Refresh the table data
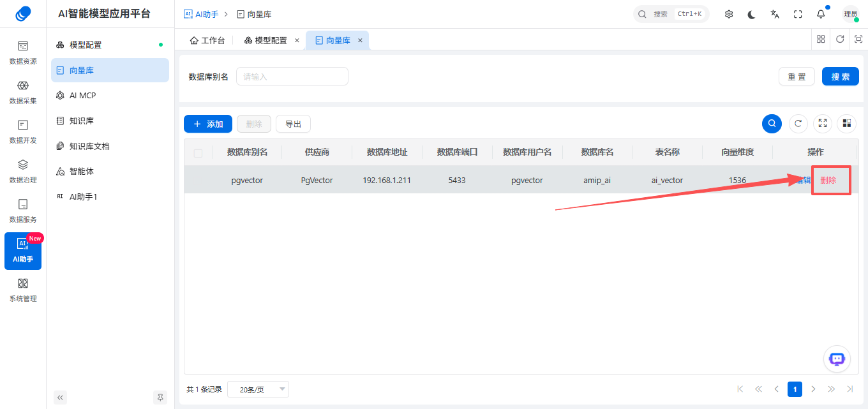The width and height of the screenshot is (868, 409). pos(798,123)
